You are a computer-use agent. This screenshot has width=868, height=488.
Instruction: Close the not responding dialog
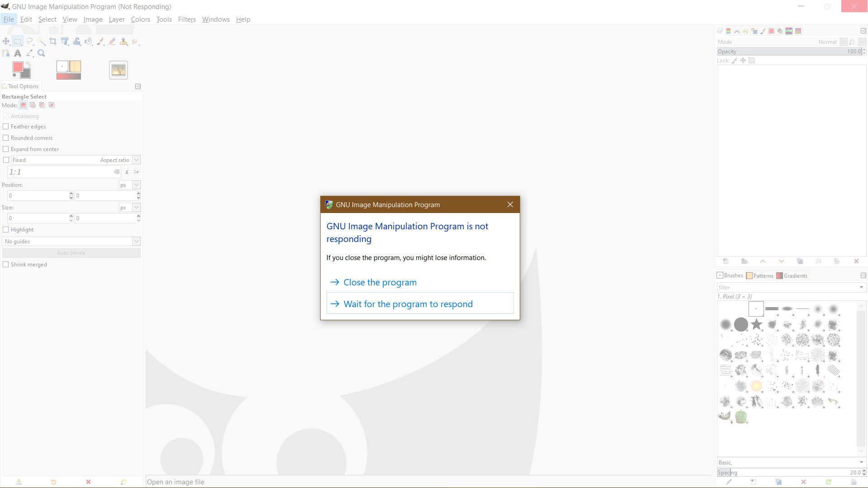[510, 205]
